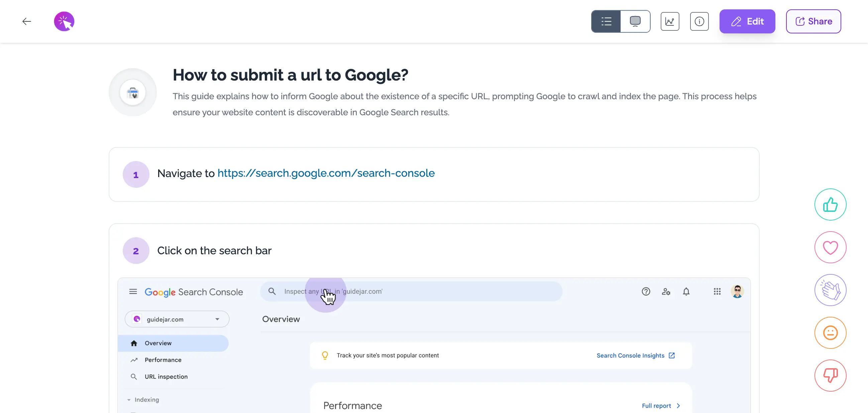Switch to slideshow presentation view
This screenshot has height=413, width=868.
pyautogui.click(x=635, y=21)
